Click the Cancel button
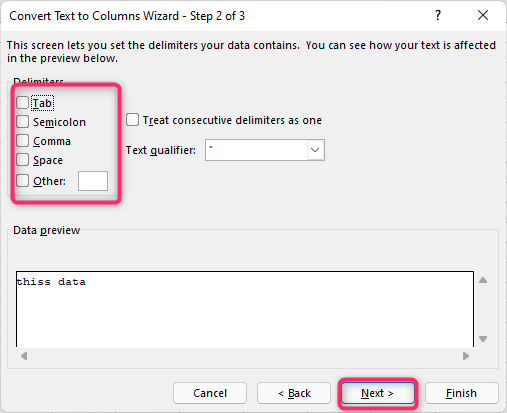Viewport: 507px width, 413px height. 210,393
